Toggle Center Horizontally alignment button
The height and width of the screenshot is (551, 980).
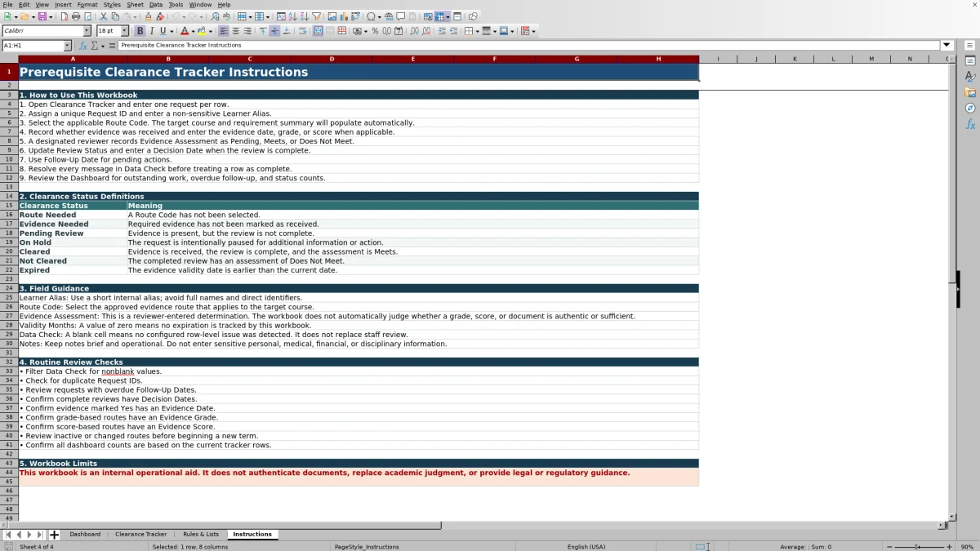tap(235, 31)
